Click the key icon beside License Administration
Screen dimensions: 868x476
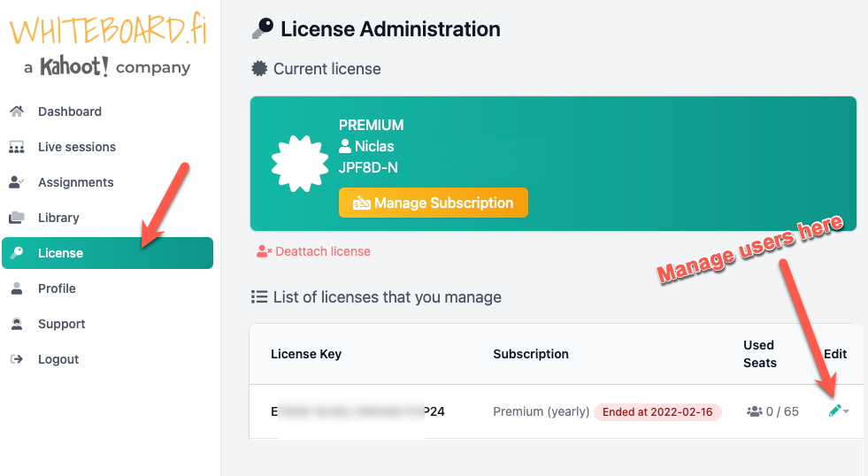pos(263,29)
